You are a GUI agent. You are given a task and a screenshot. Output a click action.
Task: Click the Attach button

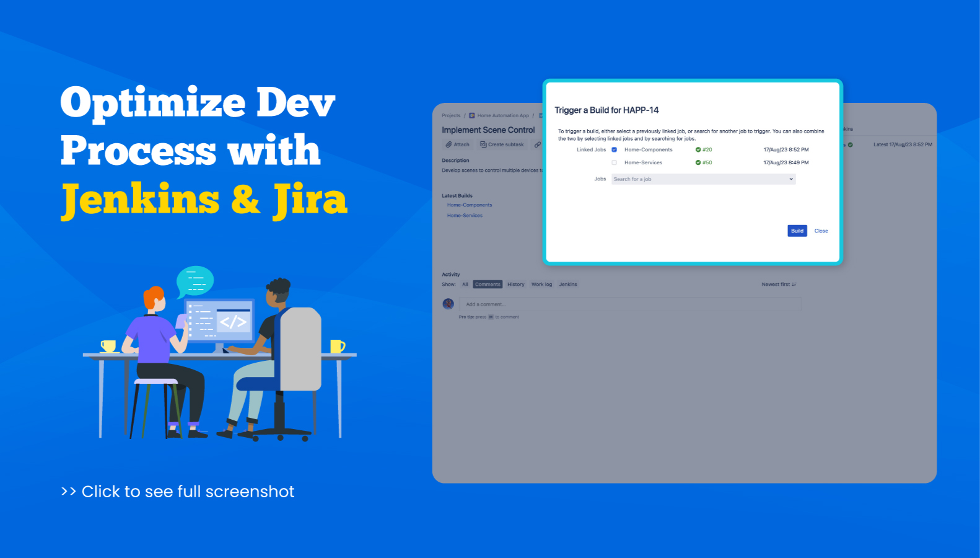(x=458, y=144)
